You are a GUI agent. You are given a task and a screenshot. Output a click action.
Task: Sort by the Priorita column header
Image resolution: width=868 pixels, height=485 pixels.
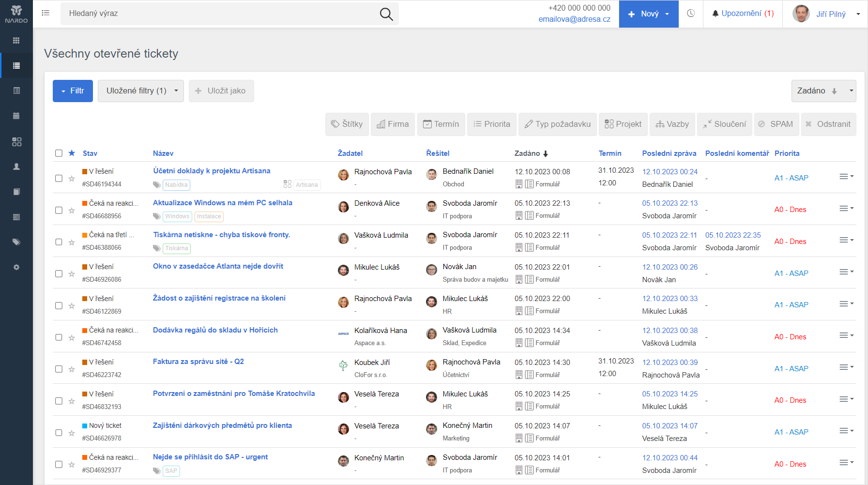tap(787, 153)
